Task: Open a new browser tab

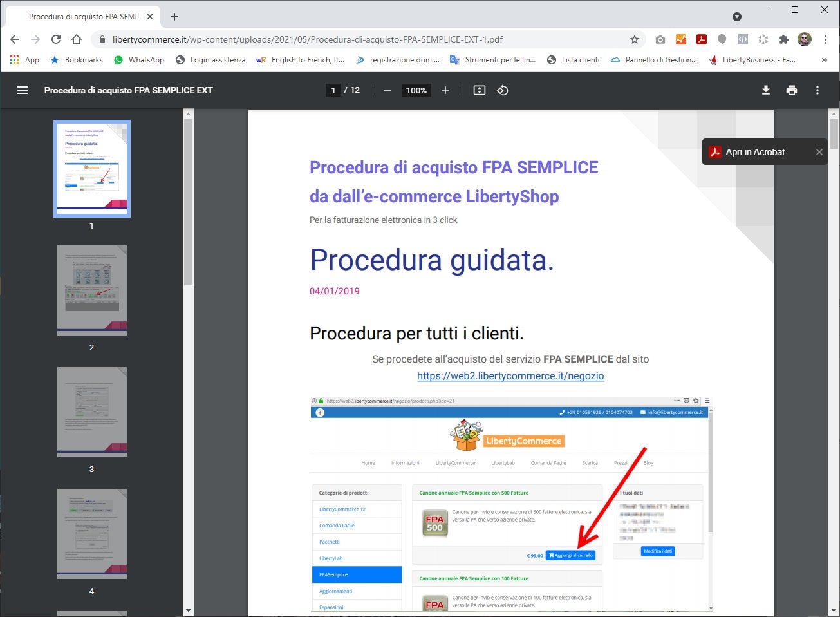Action: (x=174, y=17)
